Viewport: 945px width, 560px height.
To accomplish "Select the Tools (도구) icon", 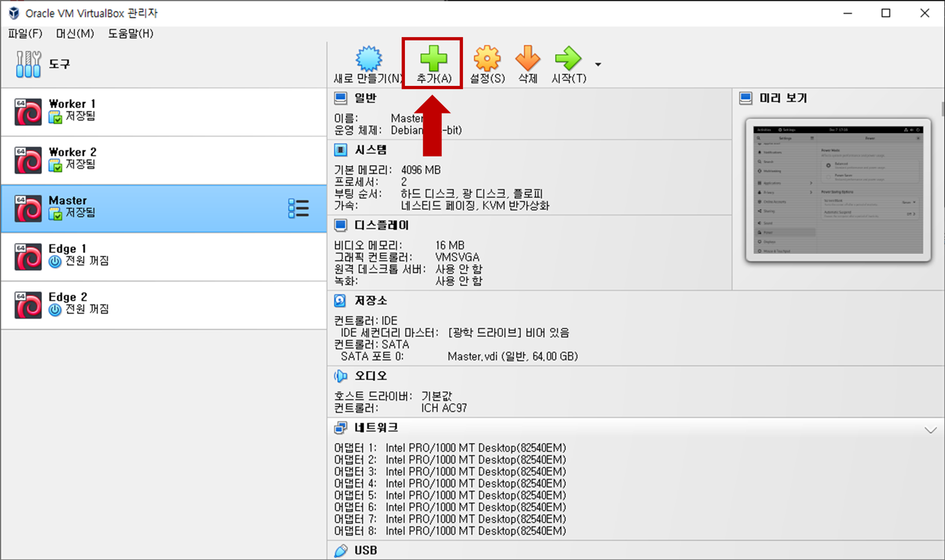I will coord(28,64).
